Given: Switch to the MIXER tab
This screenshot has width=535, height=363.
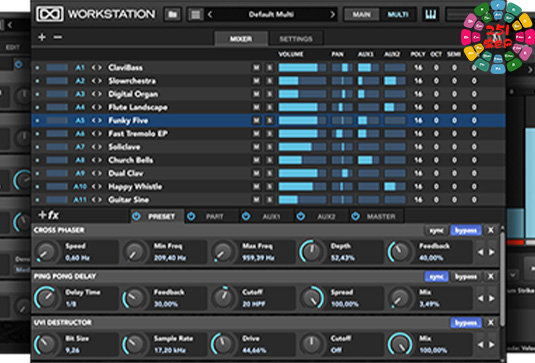Looking at the screenshot, I should [241, 39].
